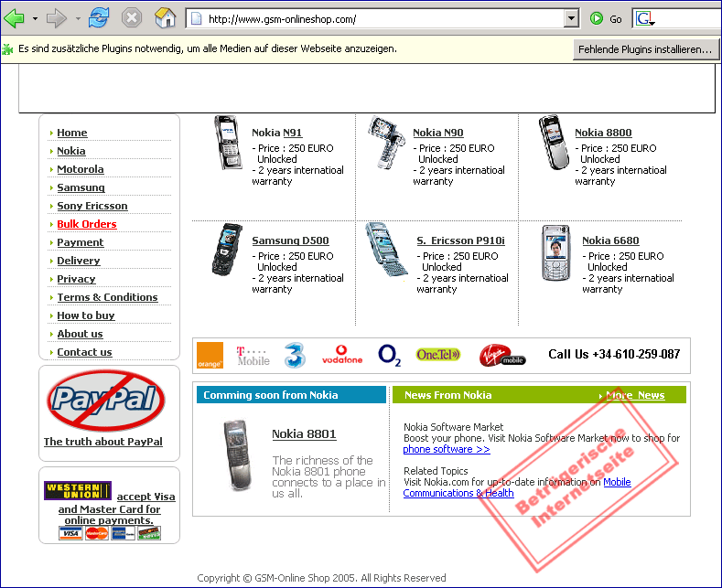Image resolution: width=722 pixels, height=588 pixels.
Task: Click the MasterCard card icon
Action: (97, 534)
